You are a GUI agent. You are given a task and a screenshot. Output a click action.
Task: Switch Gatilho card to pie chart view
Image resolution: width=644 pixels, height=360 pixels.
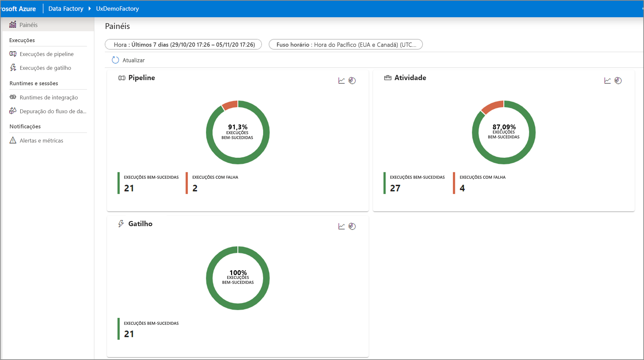coord(352,226)
